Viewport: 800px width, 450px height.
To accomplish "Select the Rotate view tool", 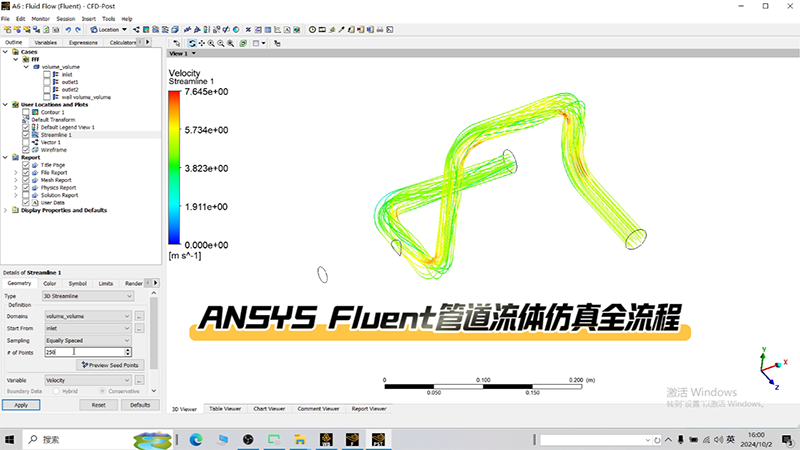I will point(192,43).
